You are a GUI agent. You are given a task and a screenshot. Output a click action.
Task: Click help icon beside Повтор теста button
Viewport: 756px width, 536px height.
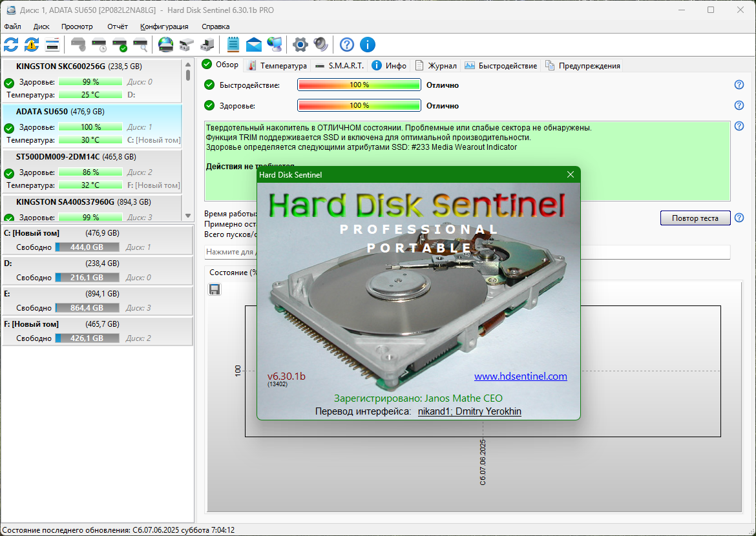coord(739,218)
